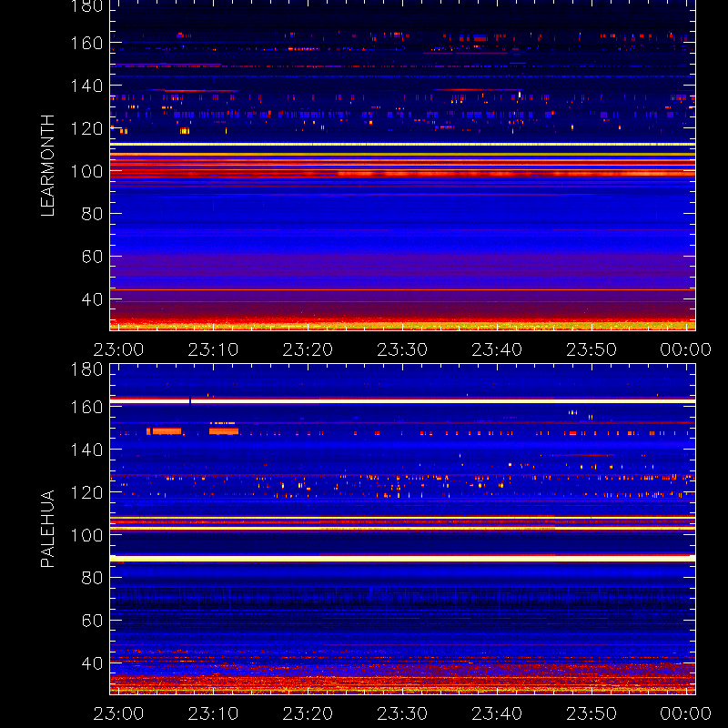
Task: Select the 160 tick label on the PALEHUA plot
Action: [86, 407]
